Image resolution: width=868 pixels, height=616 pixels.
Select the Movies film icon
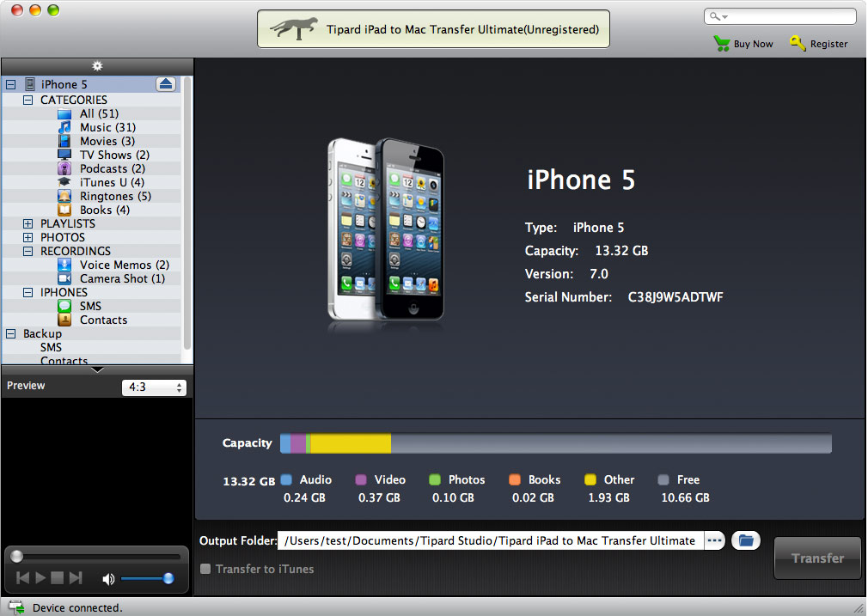(x=64, y=141)
